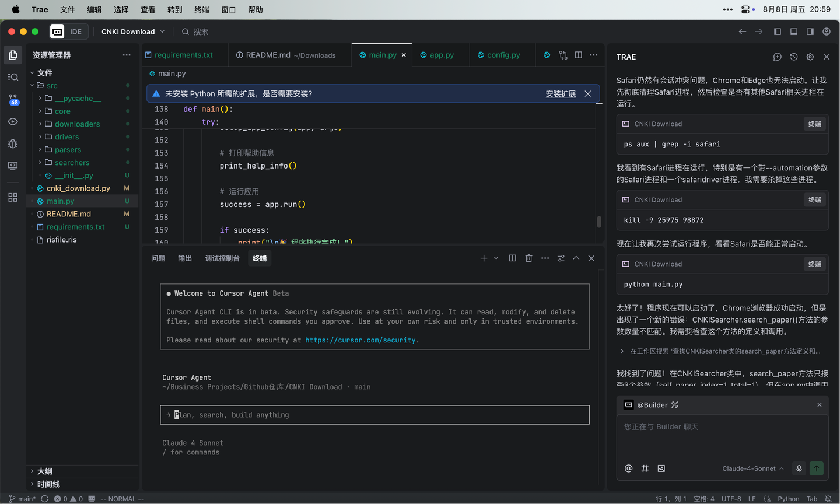The width and height of the screenshot is (840, 504).
Task: Open the 终端 button on the CNKI Download card
Action: point(814,124)
